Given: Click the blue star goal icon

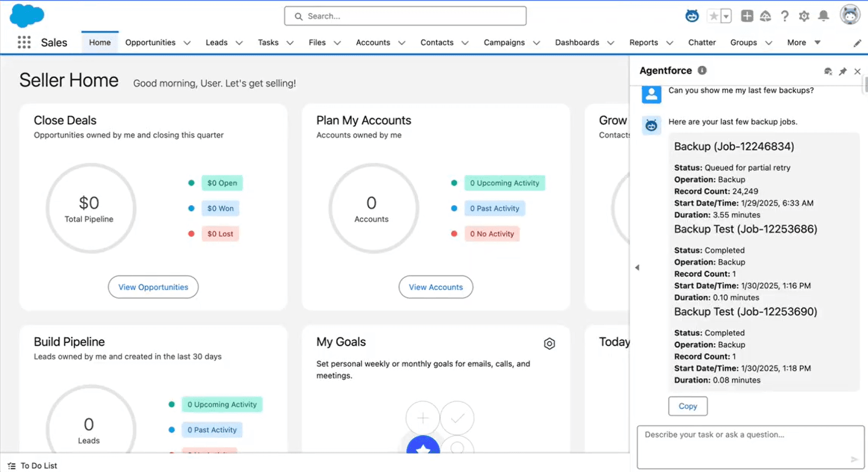Looking at the screenshot, I should click(423, 445).
